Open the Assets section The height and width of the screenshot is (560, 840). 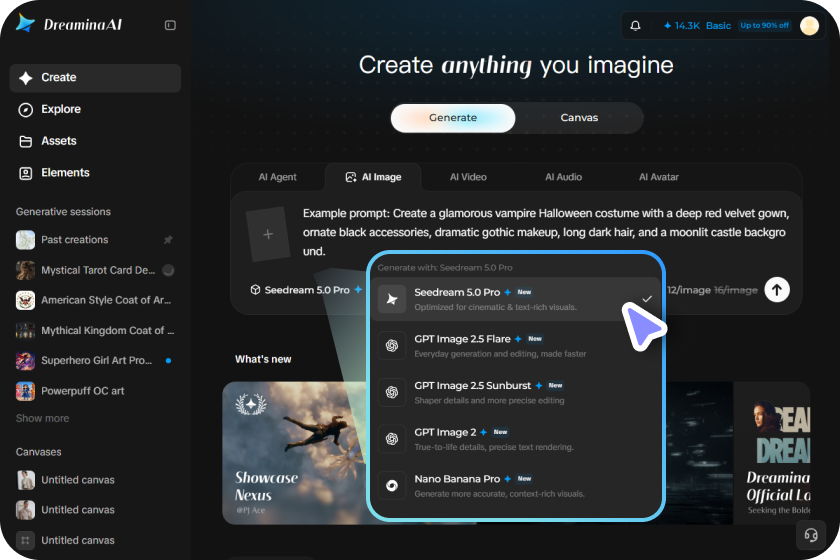95,141
